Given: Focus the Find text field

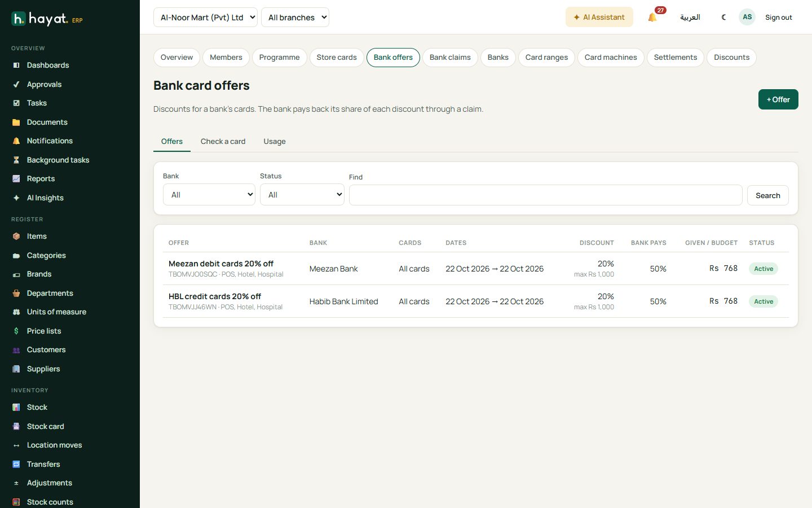Looking at the screenshot, I should point(545,195).
